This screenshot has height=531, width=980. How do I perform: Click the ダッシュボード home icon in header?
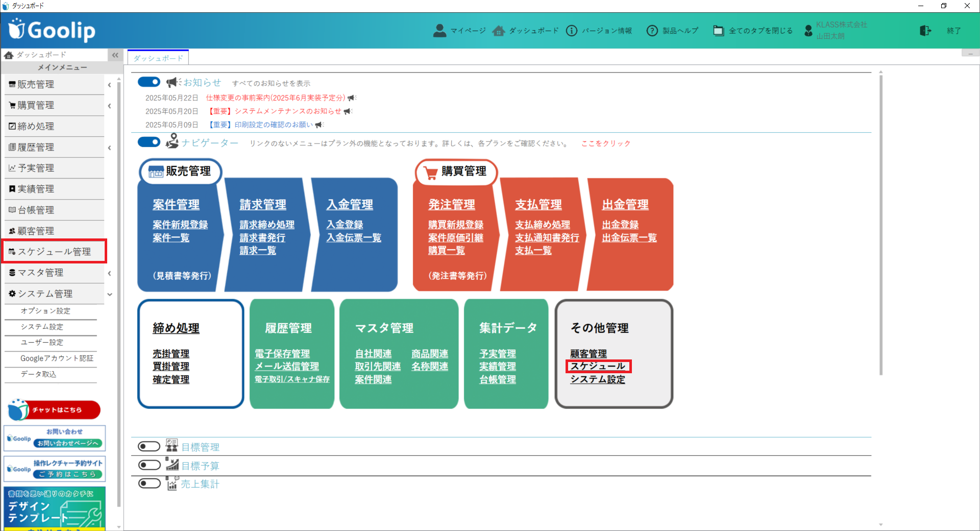point(499,31)
